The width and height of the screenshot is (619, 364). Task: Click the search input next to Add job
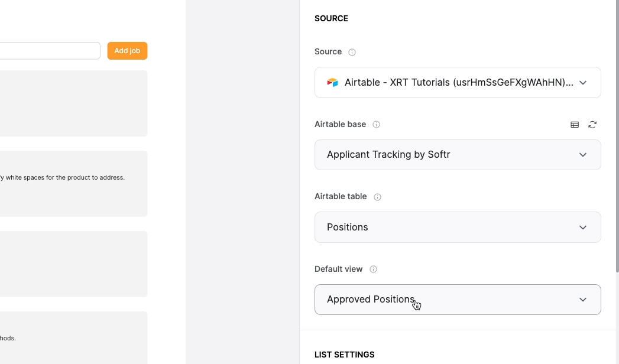(x=50, y=51)
